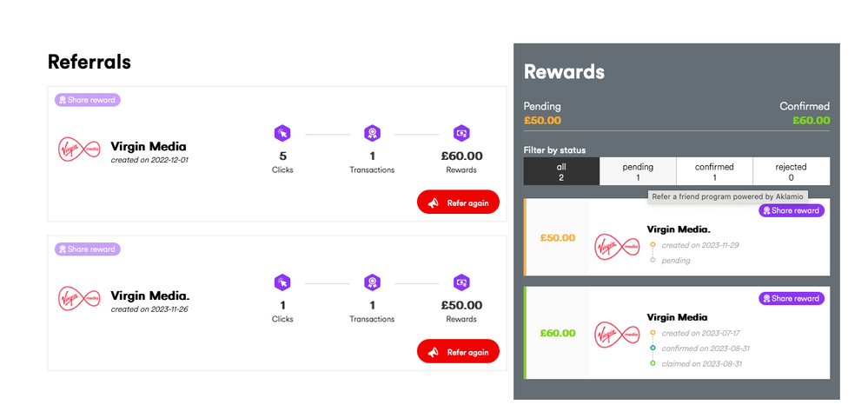Click Share reward badge on confirmed £60.00 reward
The image size is (868, 405).
pyautogui.click(x=792, y=299)
